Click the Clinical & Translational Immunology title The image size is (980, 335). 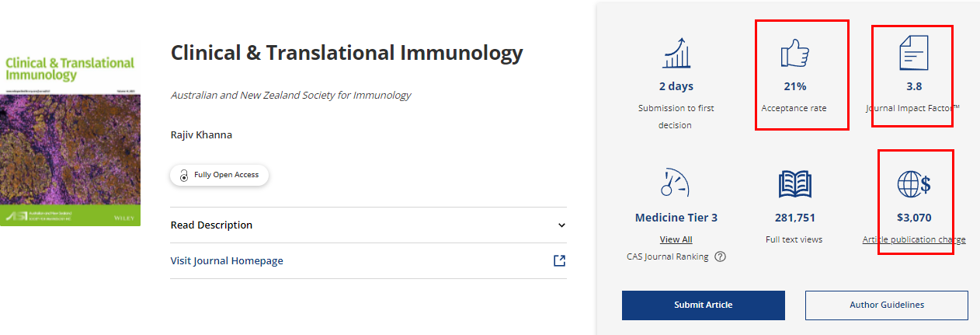(x=346, y=53)
